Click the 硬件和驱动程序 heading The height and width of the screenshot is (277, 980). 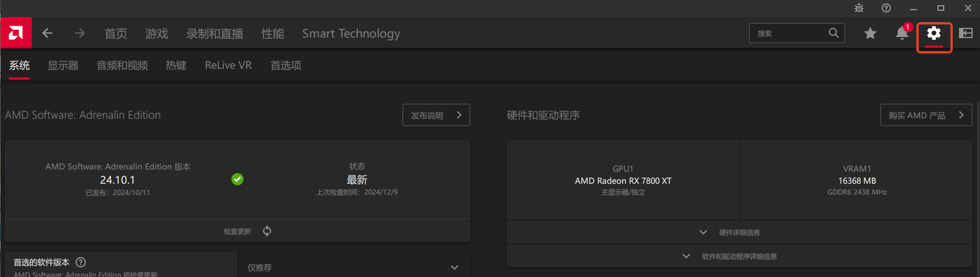point(543,115)
